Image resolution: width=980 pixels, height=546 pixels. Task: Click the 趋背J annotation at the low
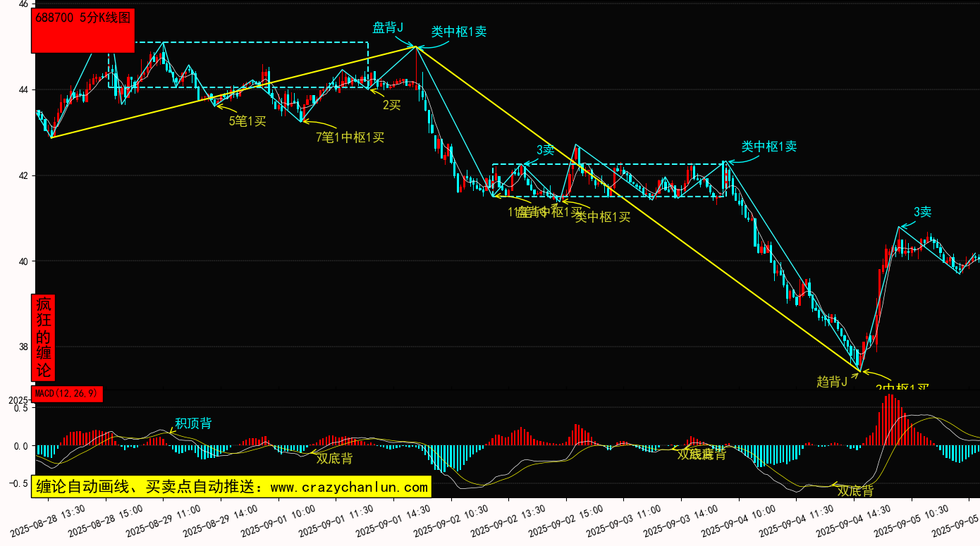pyautogui.click(x=832, y=382)
